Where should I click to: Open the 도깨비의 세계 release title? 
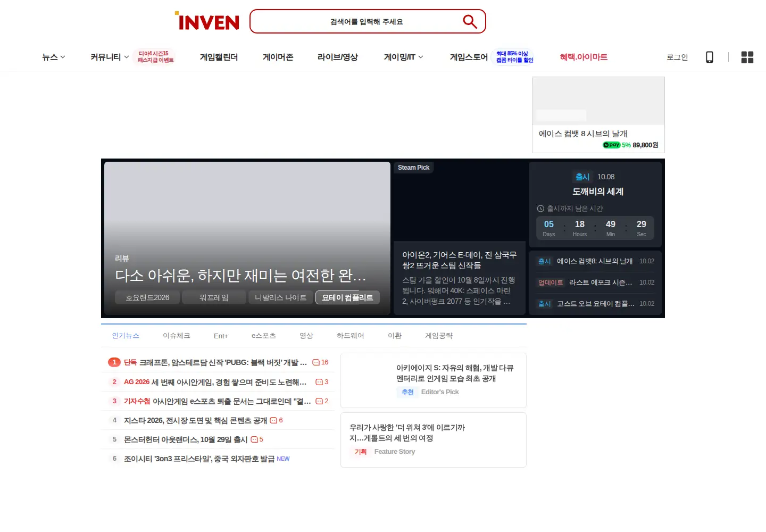tap(598, 192)
